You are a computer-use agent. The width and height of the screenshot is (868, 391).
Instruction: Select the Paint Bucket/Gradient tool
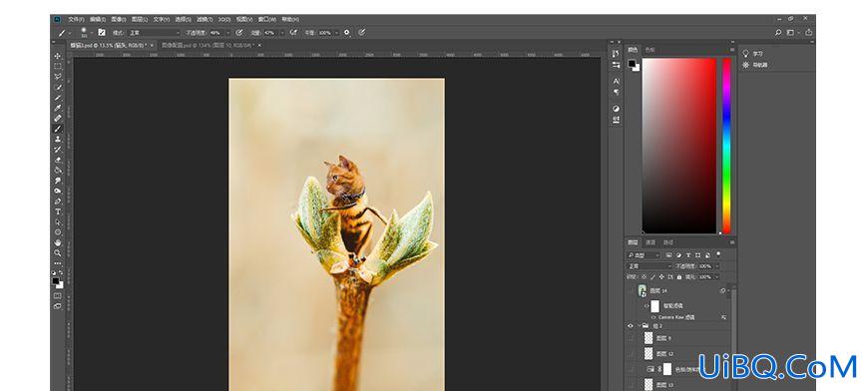pos(58,171)
